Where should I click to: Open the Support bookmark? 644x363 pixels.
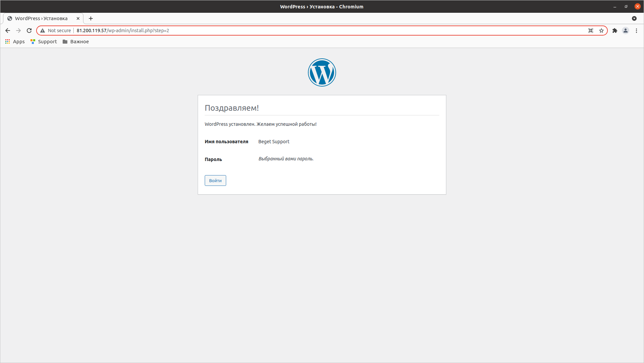44,42
